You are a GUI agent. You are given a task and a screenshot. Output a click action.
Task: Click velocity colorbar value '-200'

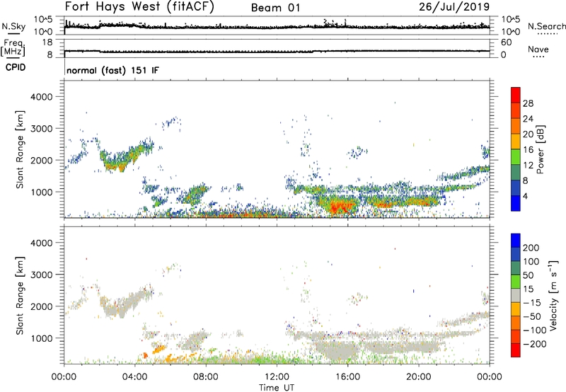coord(535,344)
